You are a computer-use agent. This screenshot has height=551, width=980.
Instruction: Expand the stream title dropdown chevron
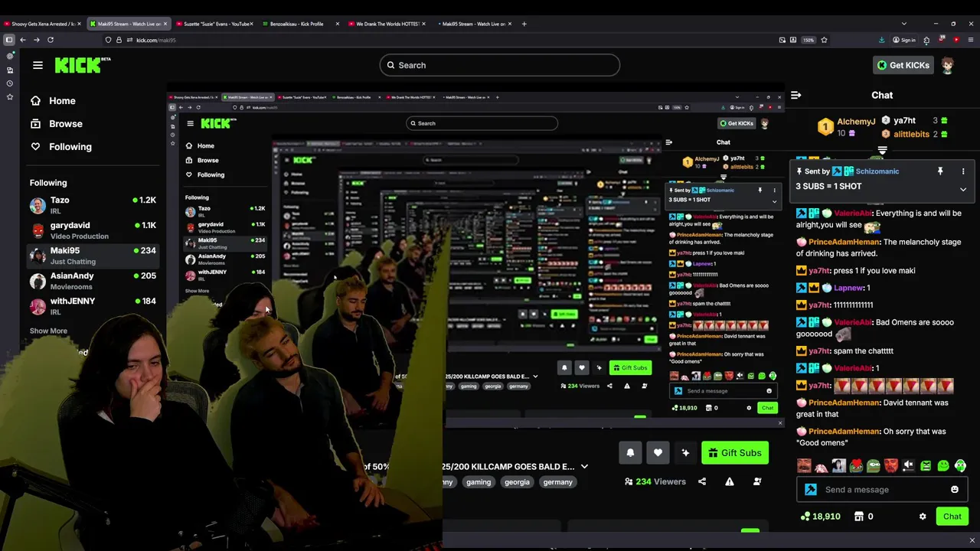pyautogui.click(x=584, y=466)
